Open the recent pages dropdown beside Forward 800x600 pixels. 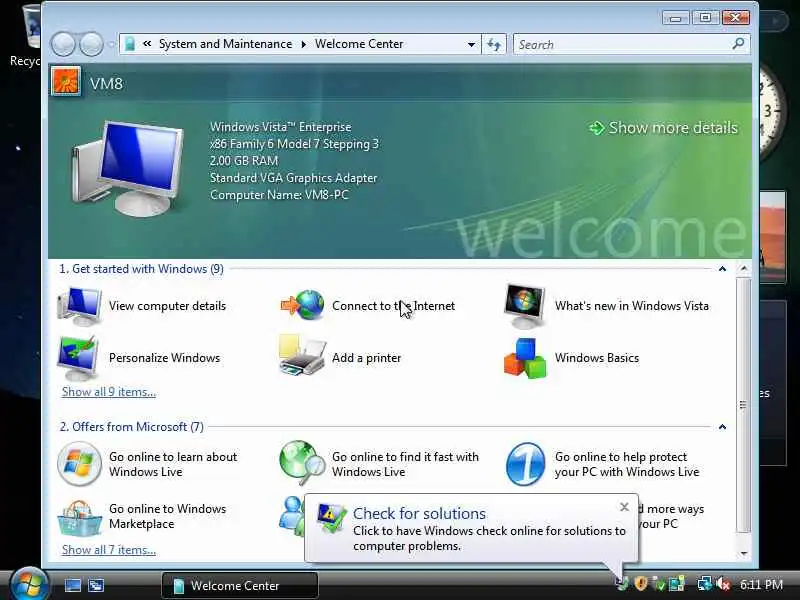coord(112,44)
